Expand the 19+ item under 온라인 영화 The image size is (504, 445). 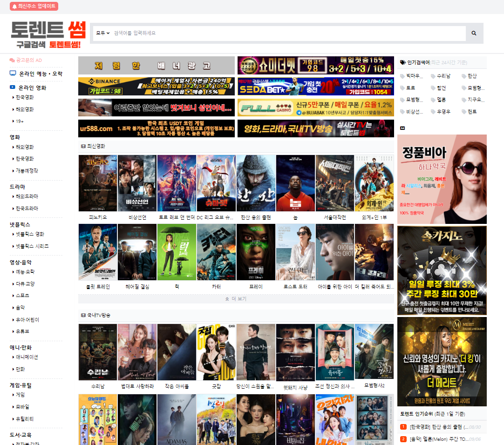[x=19, y=121]
